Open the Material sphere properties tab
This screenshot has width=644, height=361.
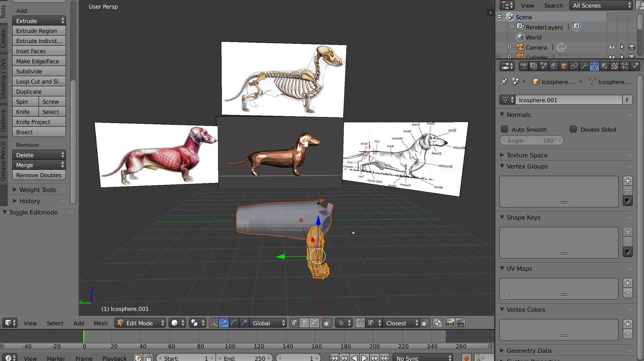tap(604, 66)
